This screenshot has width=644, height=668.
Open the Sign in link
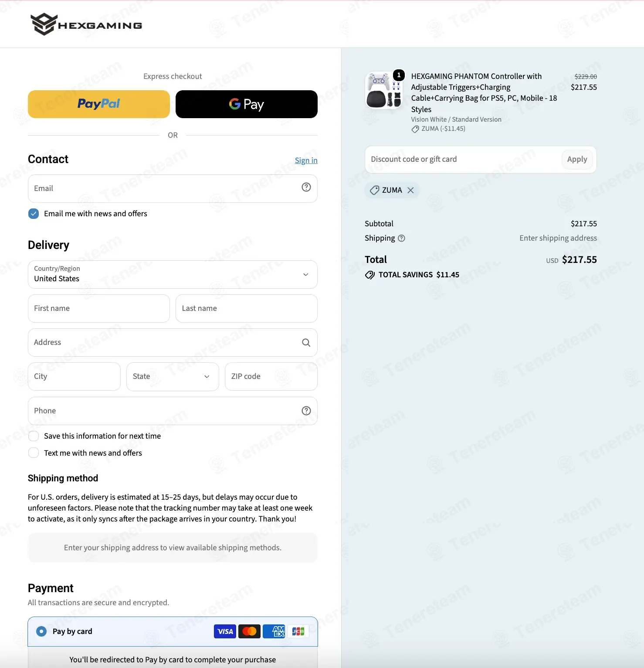coord(306,160)
